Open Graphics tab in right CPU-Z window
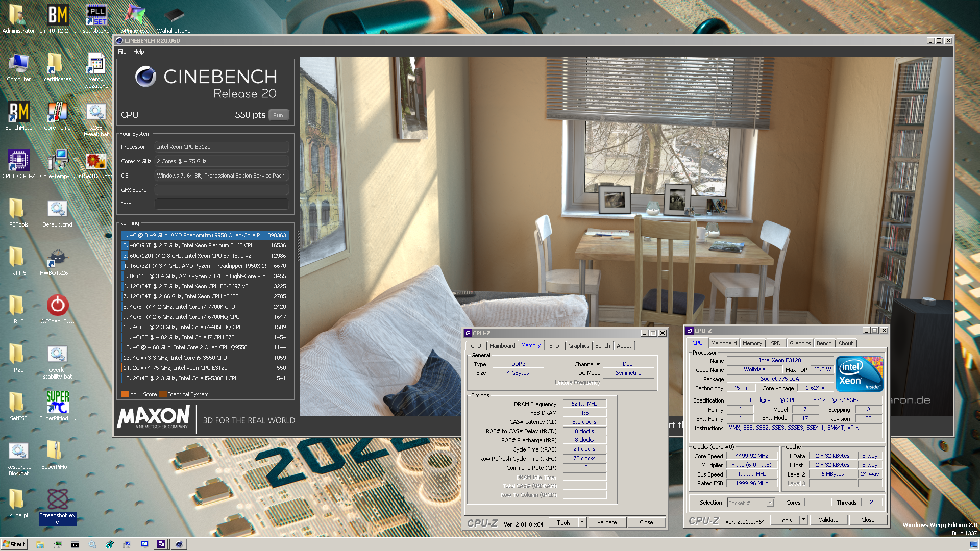This screenshot has height=551, width=980. (800, 343)
